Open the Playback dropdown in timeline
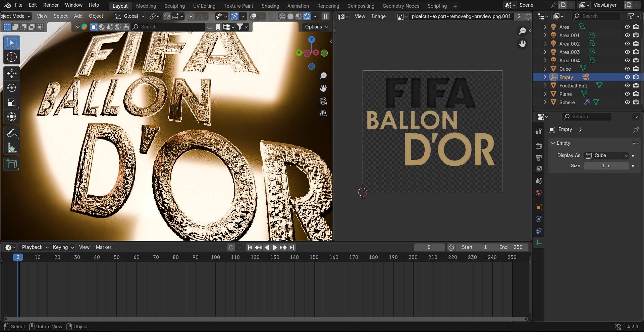 (35, 247)
